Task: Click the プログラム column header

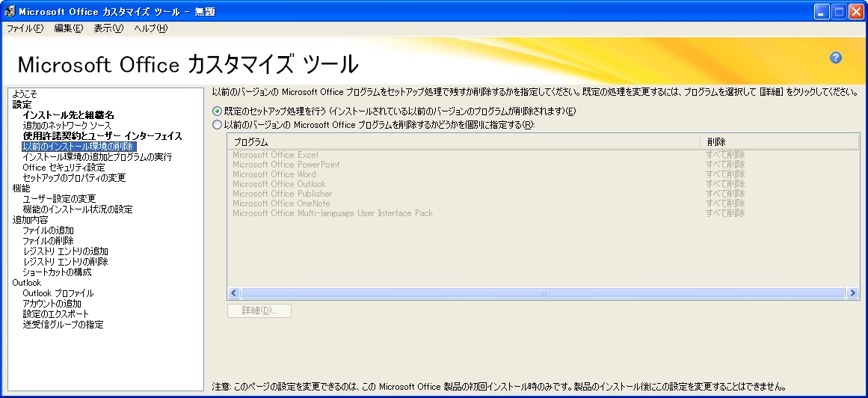Action: 464,142
